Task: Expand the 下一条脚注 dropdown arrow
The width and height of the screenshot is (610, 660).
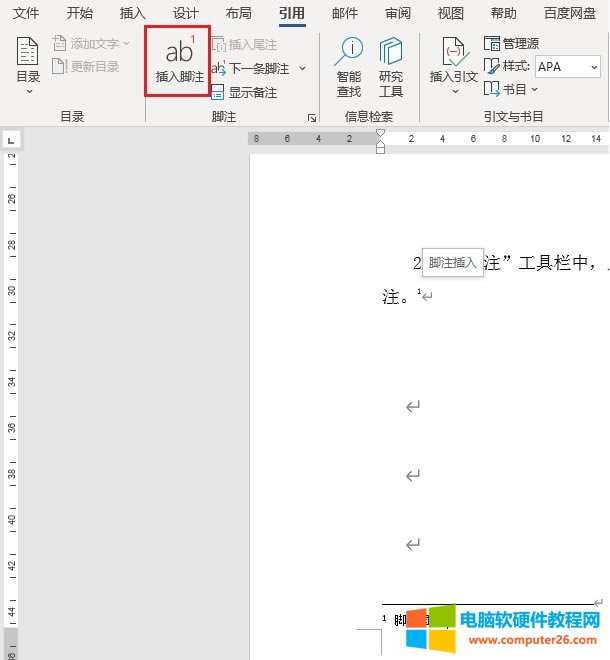Action: [x=302, y=69]
